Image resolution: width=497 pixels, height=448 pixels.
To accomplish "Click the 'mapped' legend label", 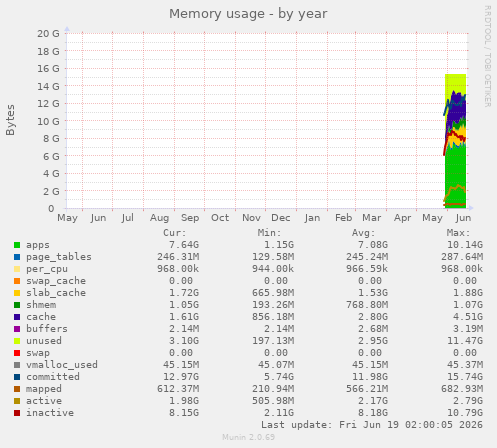I will [44, 389].
